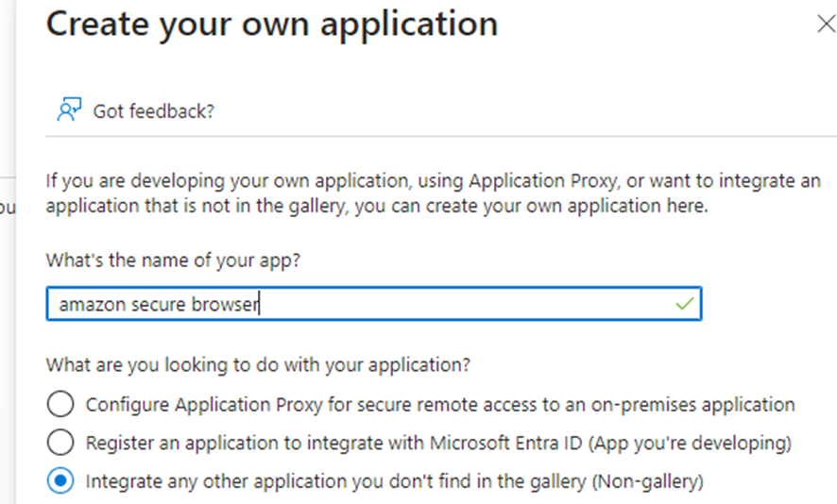This screenshot has width=837, height=504.
Task: Click the "What are you looking to do" question
Action: pos(258,365)
